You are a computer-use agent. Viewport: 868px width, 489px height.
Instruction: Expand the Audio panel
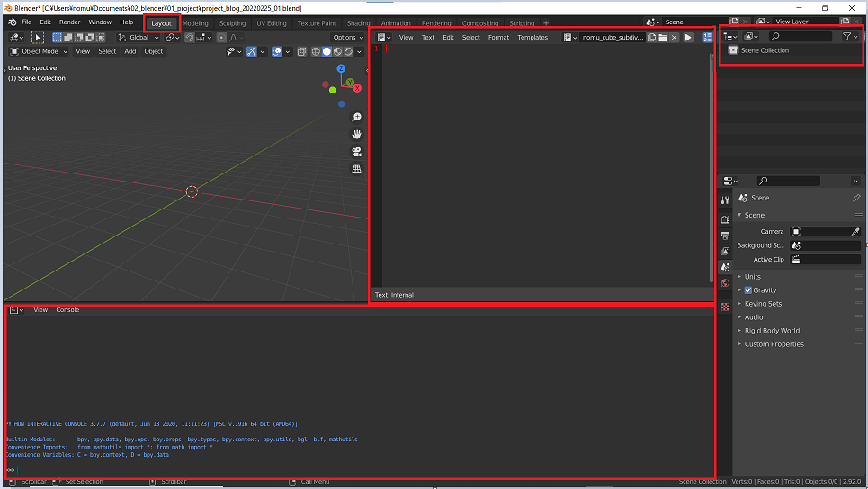754,317
